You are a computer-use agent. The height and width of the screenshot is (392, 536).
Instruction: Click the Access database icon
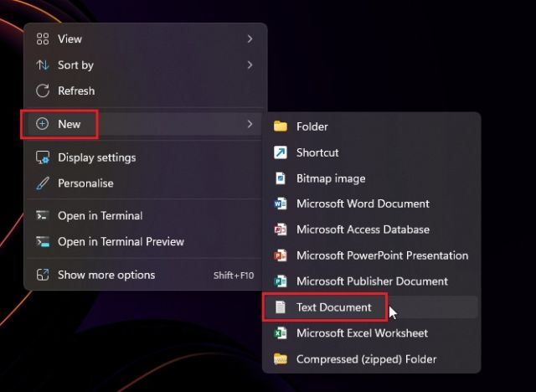(281, 230)
